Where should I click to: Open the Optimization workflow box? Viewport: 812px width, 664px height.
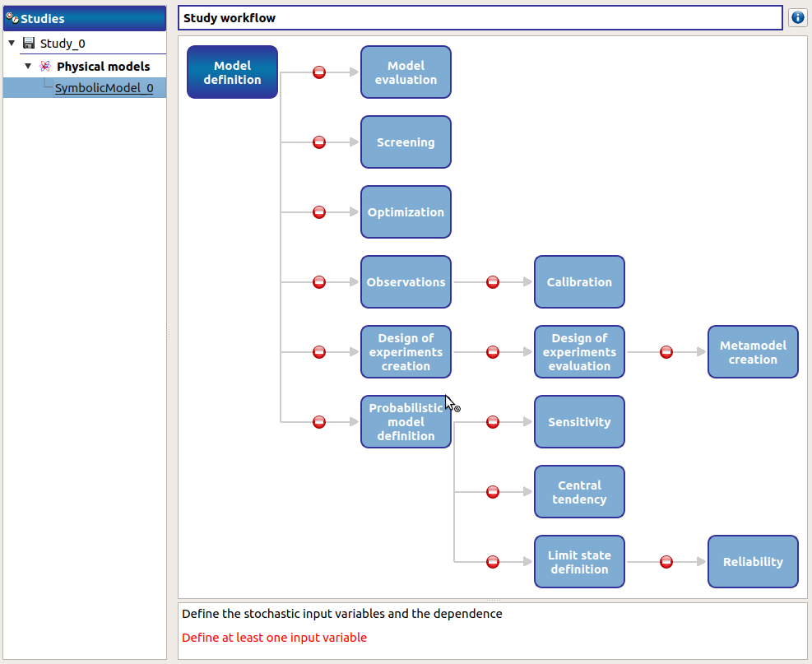click(406, 211)
